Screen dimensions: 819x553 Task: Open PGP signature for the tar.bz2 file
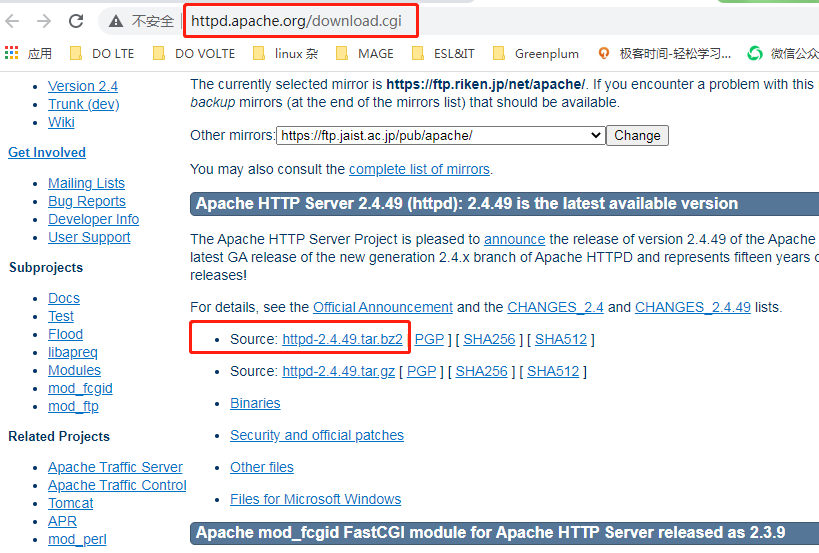[429, 339]
